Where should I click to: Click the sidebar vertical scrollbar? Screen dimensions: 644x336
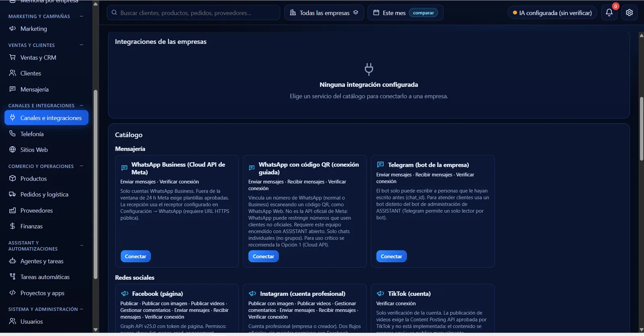[x=95, y=184]
